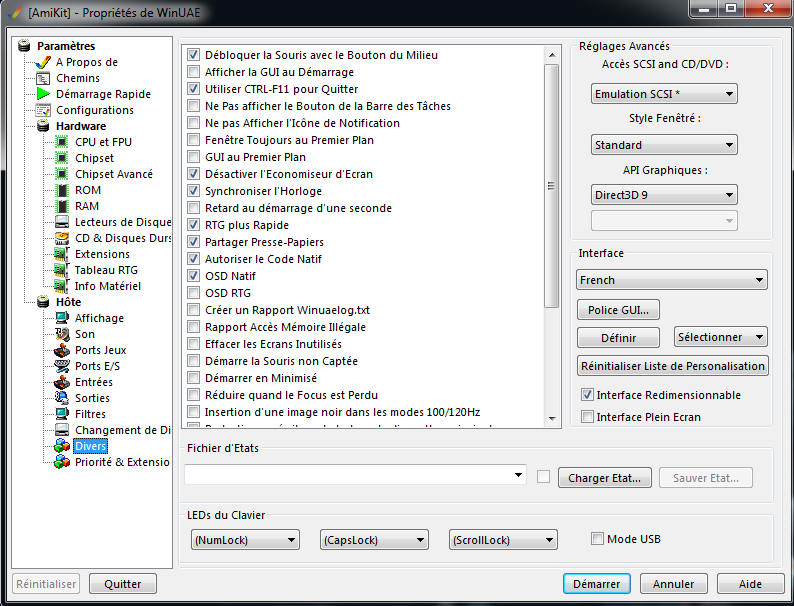
Task: Open the (ScrollLock) LED dropdown
Action: [x=503, y=540]
